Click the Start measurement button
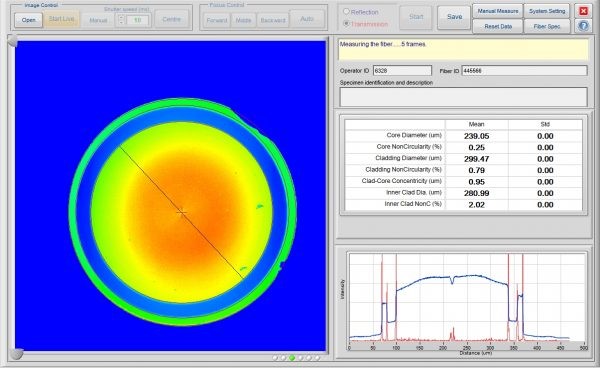The width and height of the screenshot is (600, 368). (416, 17)
